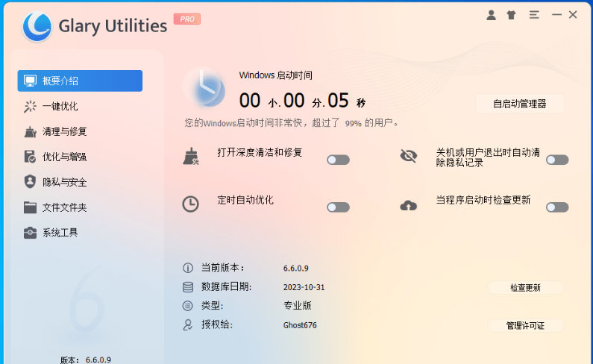Viewport: 593px width, 364px height.
Task: Click the sparkle icon for 一键优化
Action: 30,107
